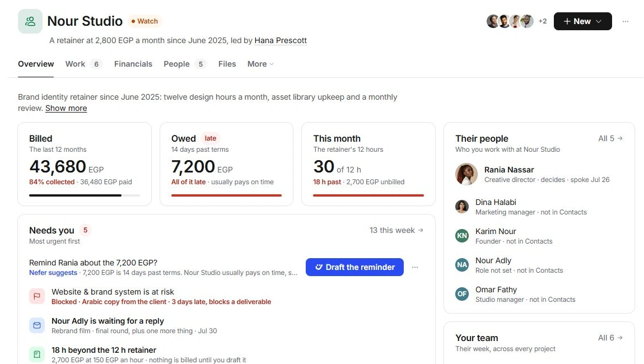
Task: Click the 18 h past text
Action: [327, 182]
